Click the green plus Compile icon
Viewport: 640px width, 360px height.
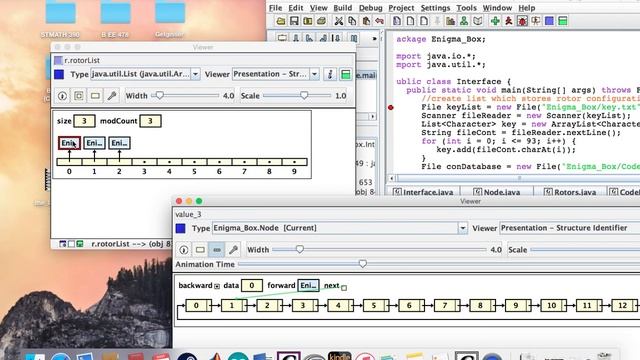point(495,21)
